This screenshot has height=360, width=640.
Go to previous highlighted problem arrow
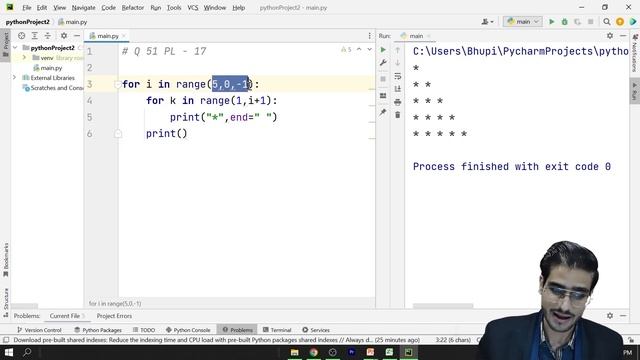[x=359, y=49]
